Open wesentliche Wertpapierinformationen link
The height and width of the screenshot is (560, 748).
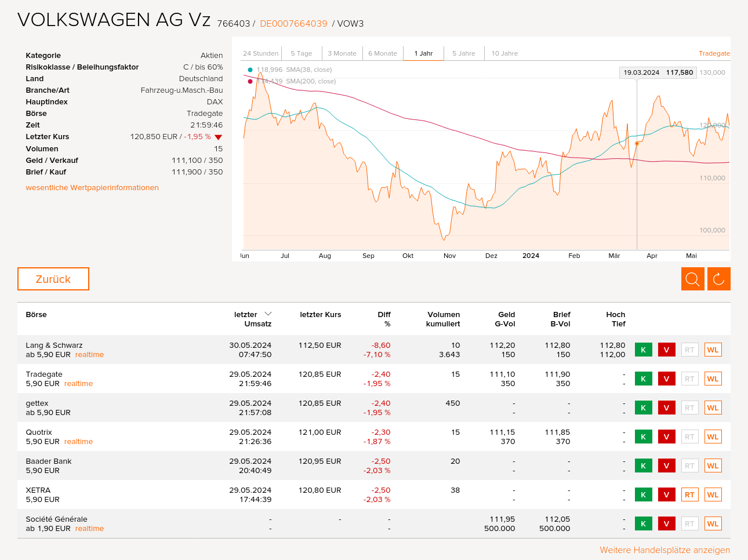(92, 187)
